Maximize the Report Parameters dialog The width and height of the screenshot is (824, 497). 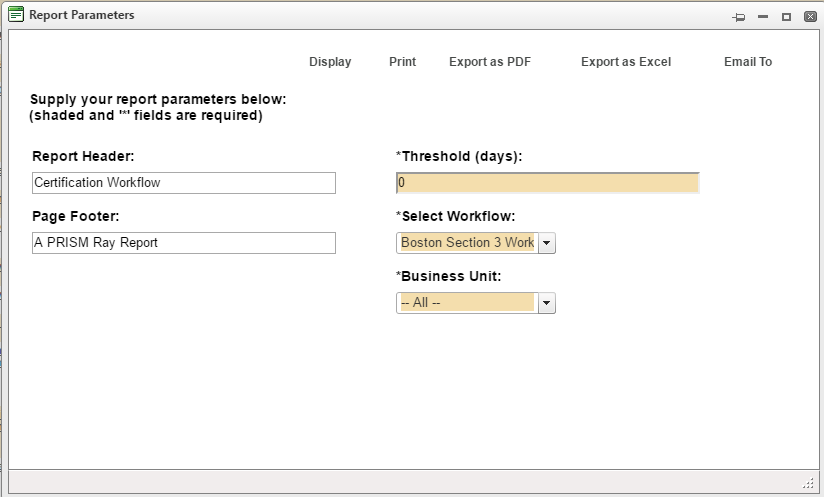point(787,17)
